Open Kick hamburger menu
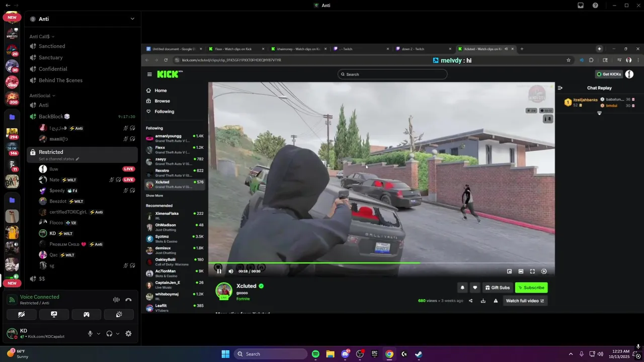This screenshot has width=644, height=362. [149, 74]
